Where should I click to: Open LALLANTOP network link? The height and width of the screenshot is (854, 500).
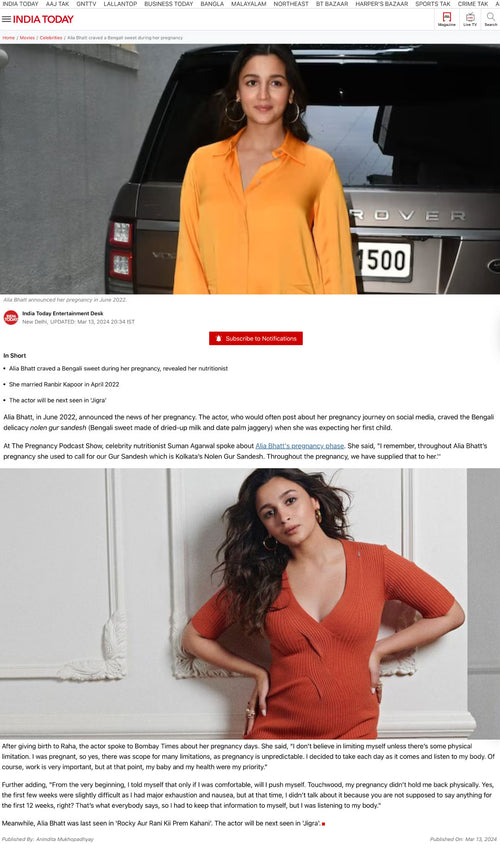(120, 4)
